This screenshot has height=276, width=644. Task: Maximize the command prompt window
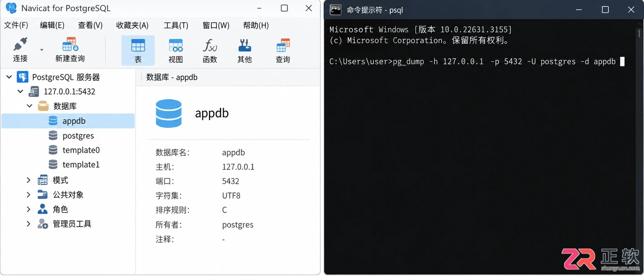605,9
